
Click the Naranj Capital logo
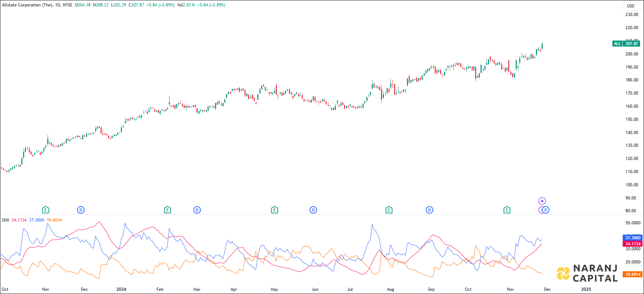point(587,273)
